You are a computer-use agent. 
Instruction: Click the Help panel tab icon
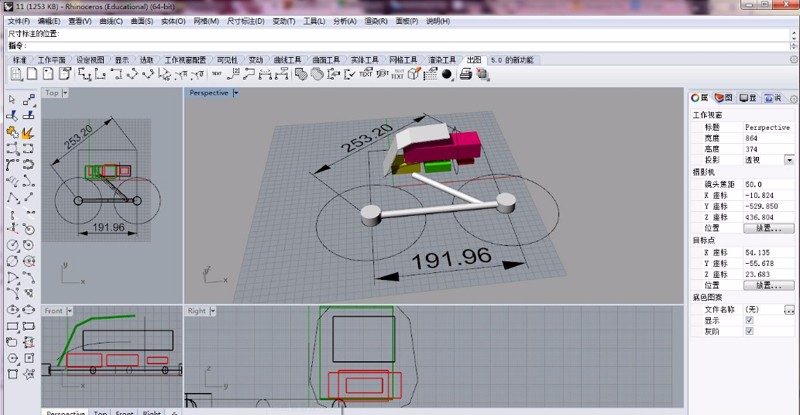(771, 97)
